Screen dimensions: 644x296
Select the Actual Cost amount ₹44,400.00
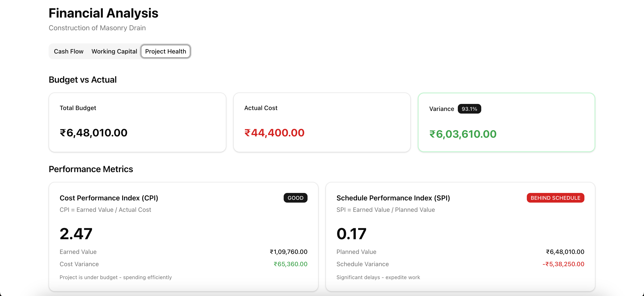pos(274,133)
